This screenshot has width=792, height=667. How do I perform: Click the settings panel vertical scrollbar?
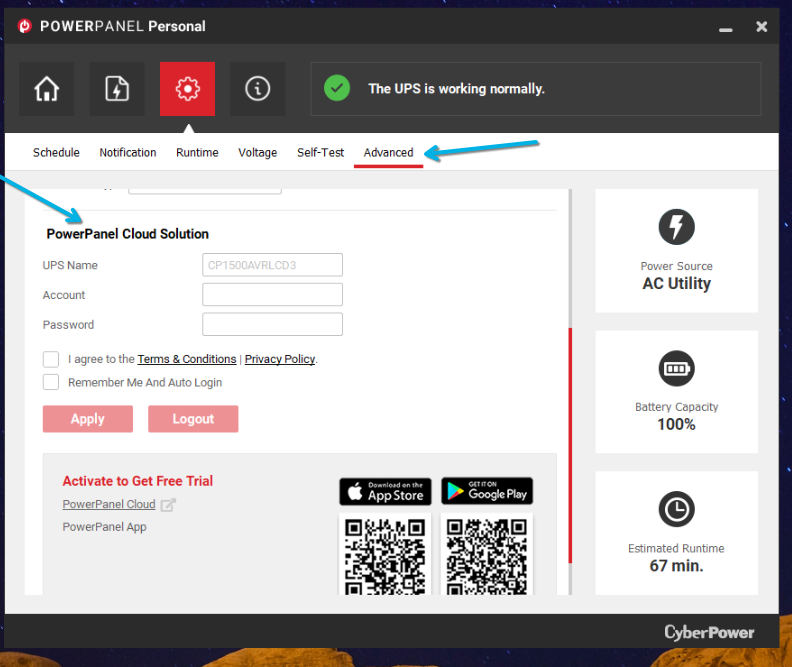coord(570,445)
